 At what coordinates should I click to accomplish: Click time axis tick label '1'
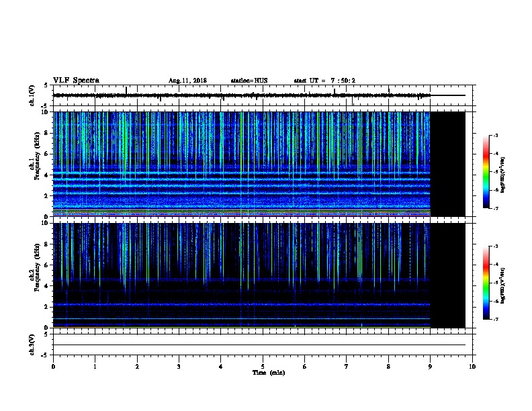click(95, 367)
